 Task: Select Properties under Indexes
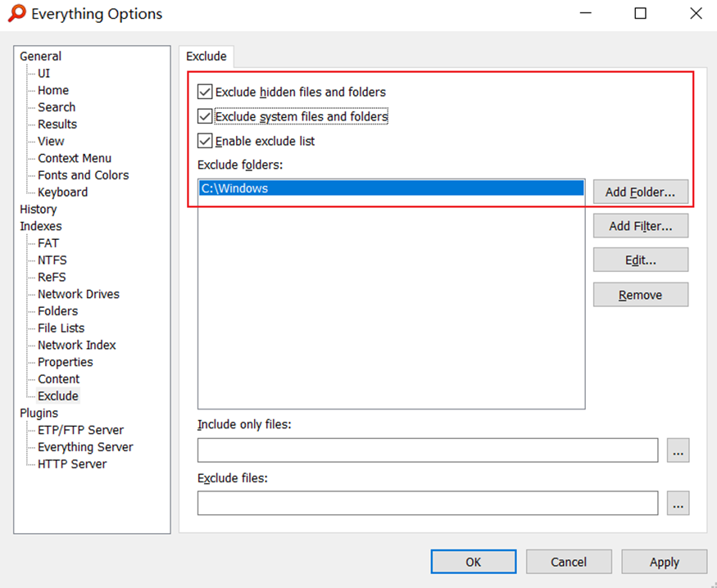pos(65,362)
